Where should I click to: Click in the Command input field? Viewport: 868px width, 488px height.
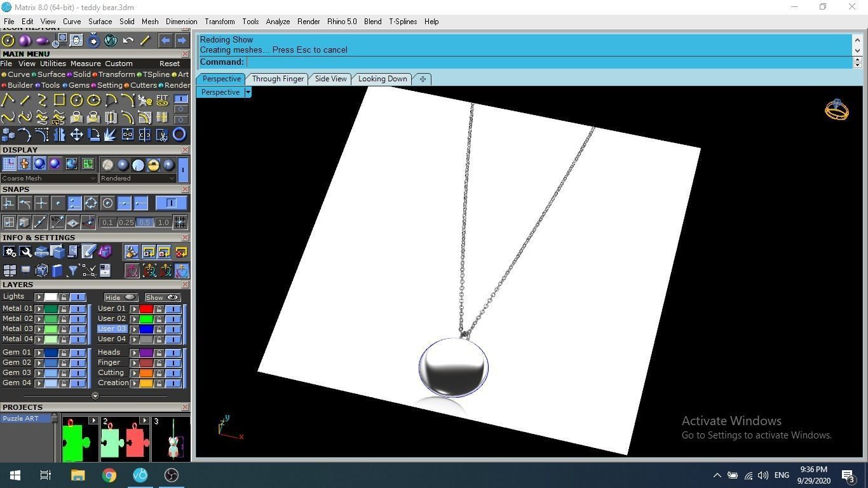click(x=549, y=62)
